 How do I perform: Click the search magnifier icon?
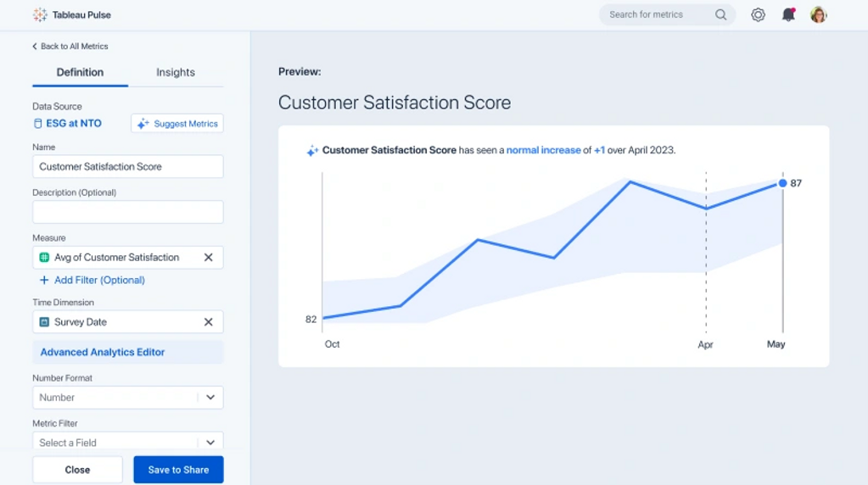coord(720,14)
